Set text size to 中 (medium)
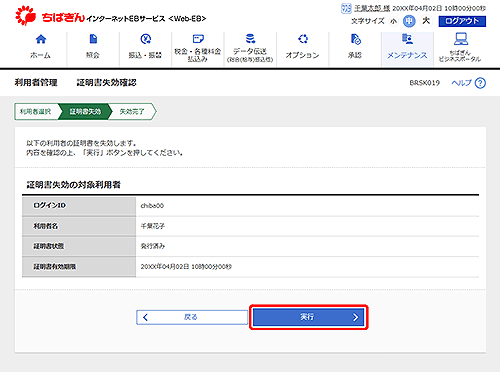 coord(409,21)
